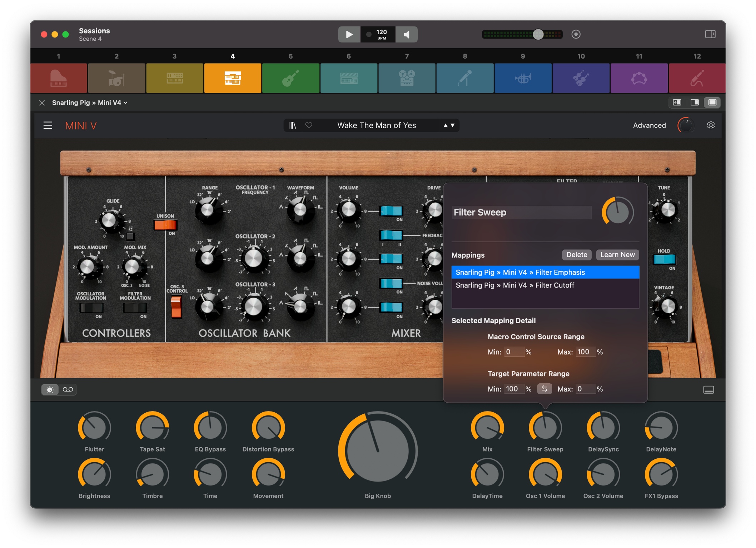Click the Macro Source Range Min field

(514, 352)
